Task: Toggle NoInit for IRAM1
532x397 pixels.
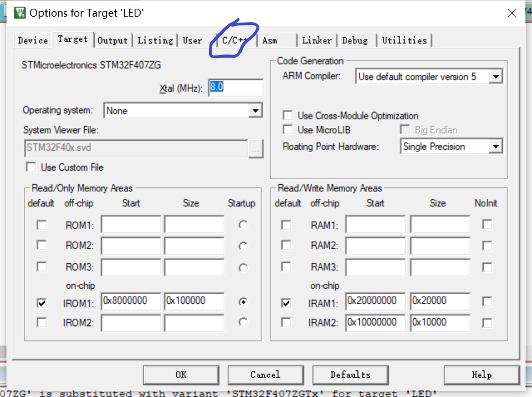Action: [486, 301]
